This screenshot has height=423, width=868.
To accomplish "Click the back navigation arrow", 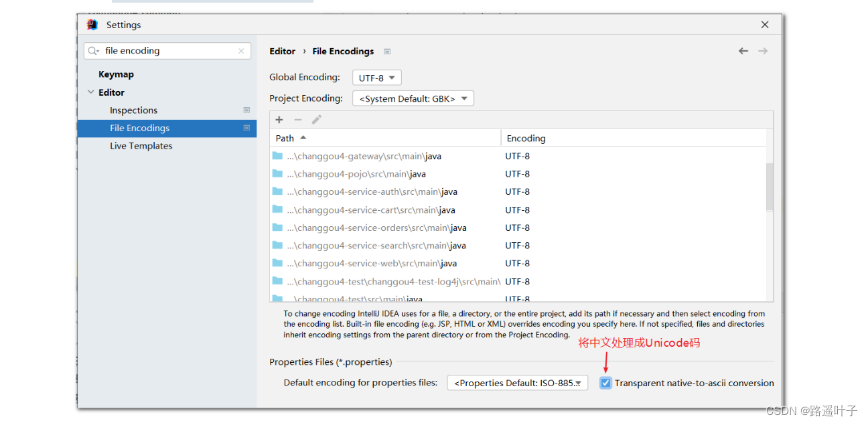I will point(743,50).
